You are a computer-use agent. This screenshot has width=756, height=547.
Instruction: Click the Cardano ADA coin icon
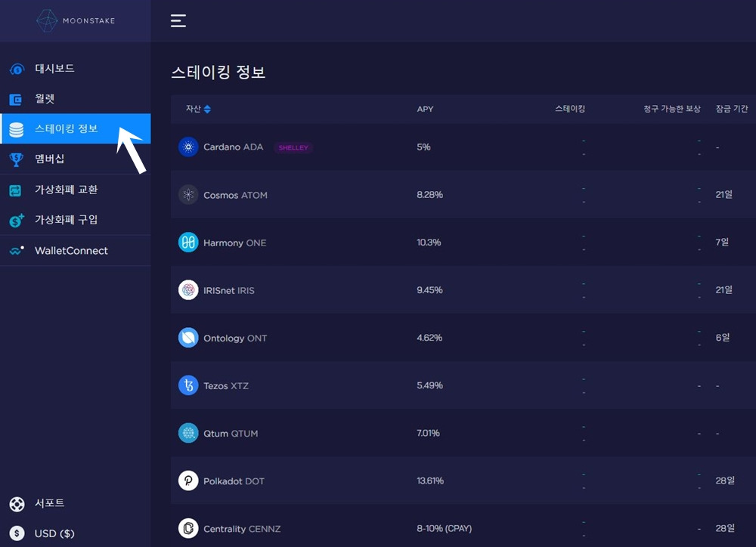[188, 147]
